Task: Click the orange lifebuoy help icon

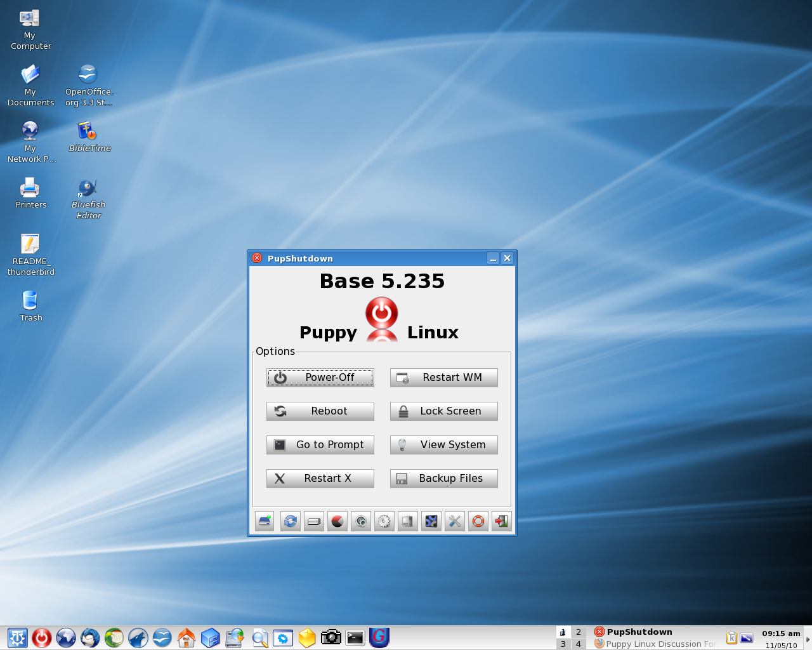Action: coord(478,521)
